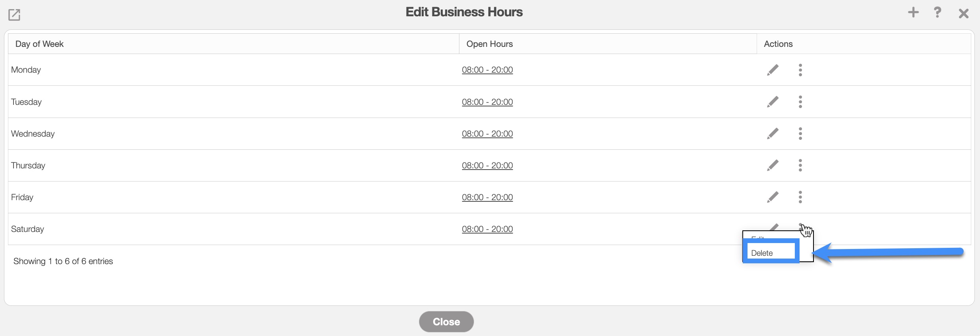Image resolution: width=980 pixels, height=336 pixels.
Task: Add new business hours with plus icon
Action: pos(913,12)
